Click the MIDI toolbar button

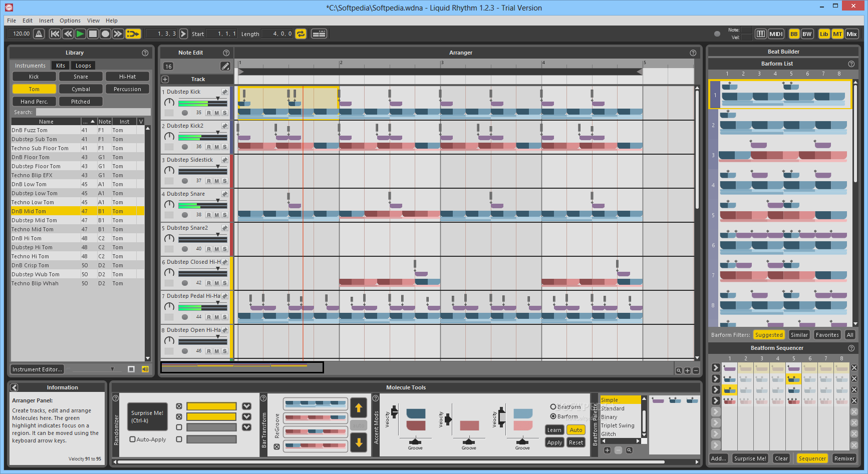tap(776, 34)
